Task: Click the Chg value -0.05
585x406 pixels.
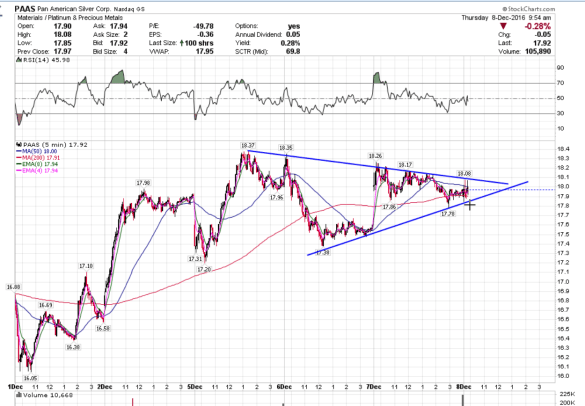Action: point(543,34)
